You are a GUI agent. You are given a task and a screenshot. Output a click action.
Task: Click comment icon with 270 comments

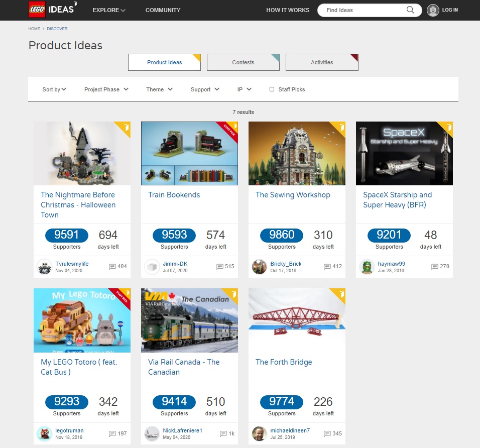click(x=434, y=266)
